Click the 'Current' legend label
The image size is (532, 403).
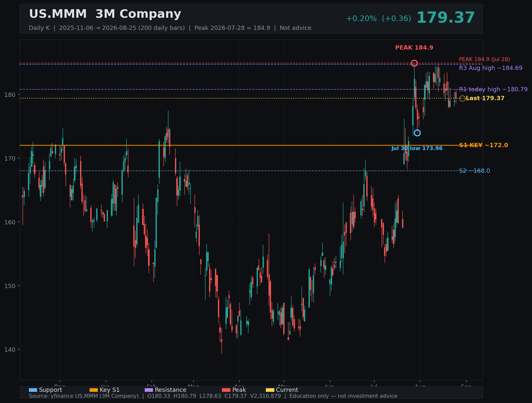tap(287, 390)
